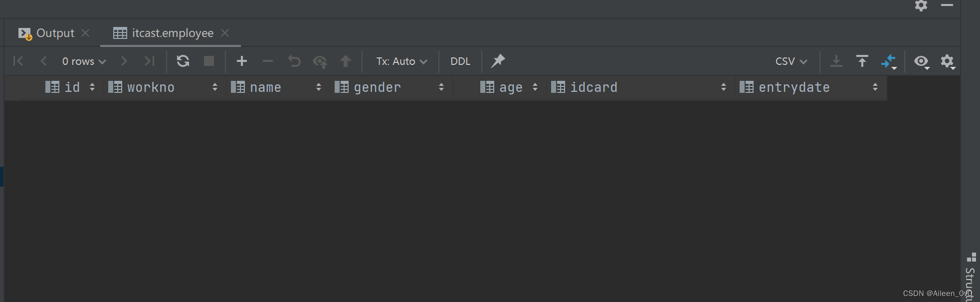The image size is (980, 302).
Task: Click the reload page refresh icon
Action: point(183,61)
